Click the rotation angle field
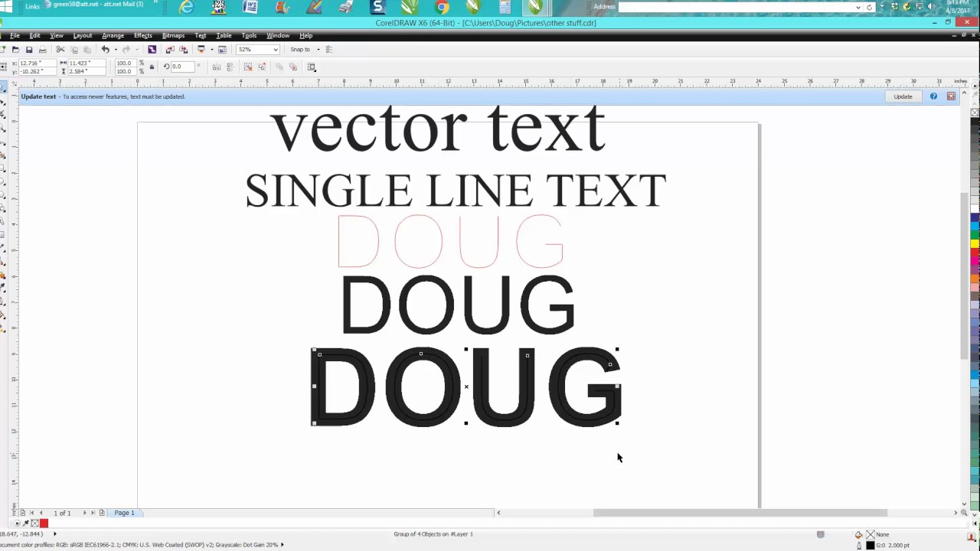 tap(183, 67)
